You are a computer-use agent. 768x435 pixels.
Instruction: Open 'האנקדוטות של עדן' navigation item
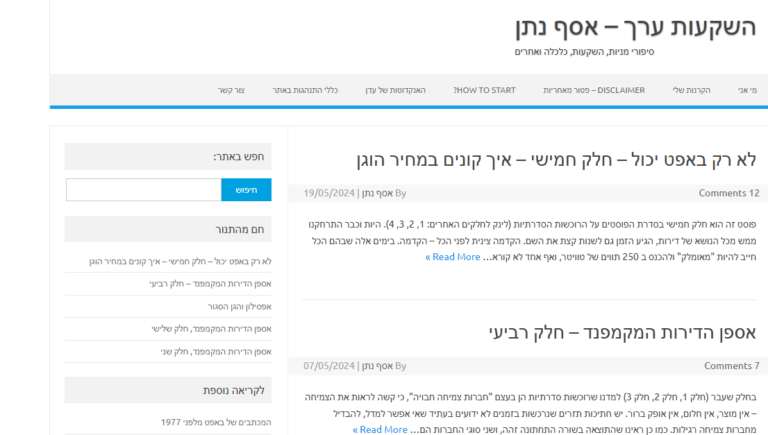[x=395, y=90]
